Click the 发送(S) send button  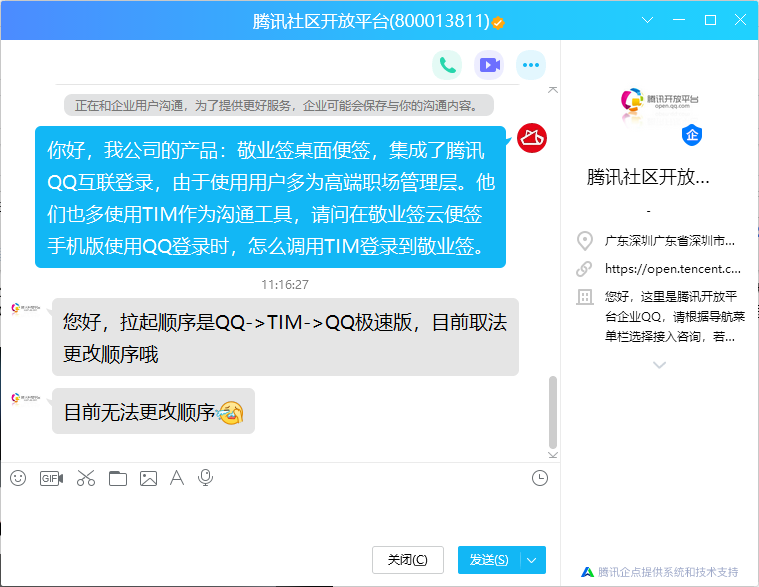[x=489, y=560]
